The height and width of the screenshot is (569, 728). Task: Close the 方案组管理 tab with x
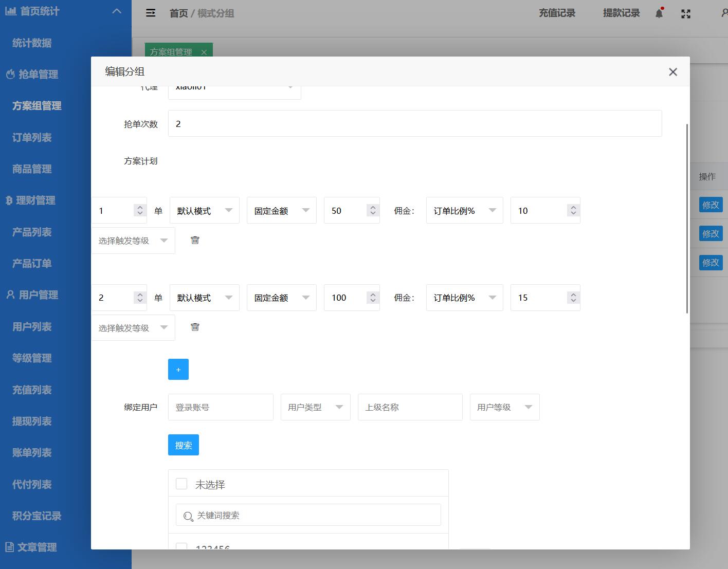point(204,52)
